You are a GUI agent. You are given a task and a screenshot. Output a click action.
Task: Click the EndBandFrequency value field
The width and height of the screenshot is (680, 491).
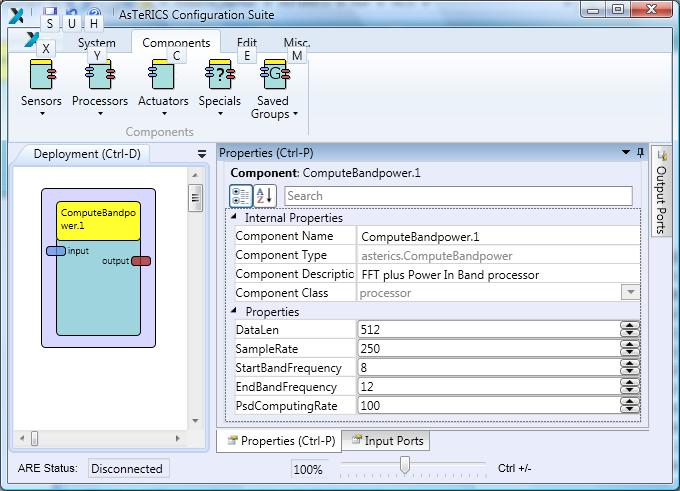489,387
